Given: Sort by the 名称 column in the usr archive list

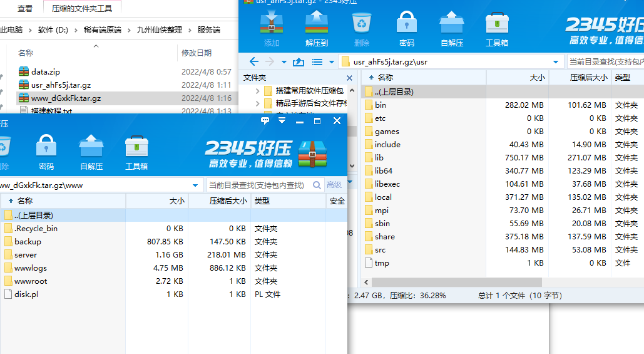Looking at the screenshot, I should tap(424, 77).
